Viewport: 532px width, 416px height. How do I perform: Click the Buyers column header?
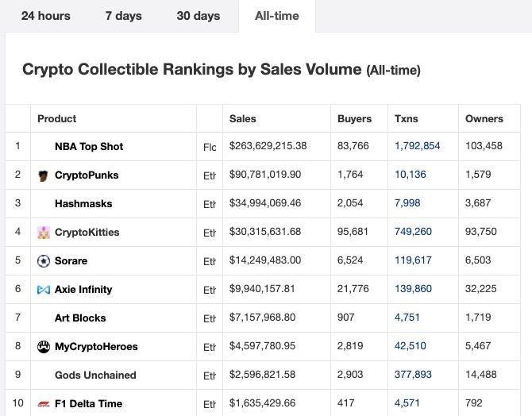(355, 119)
